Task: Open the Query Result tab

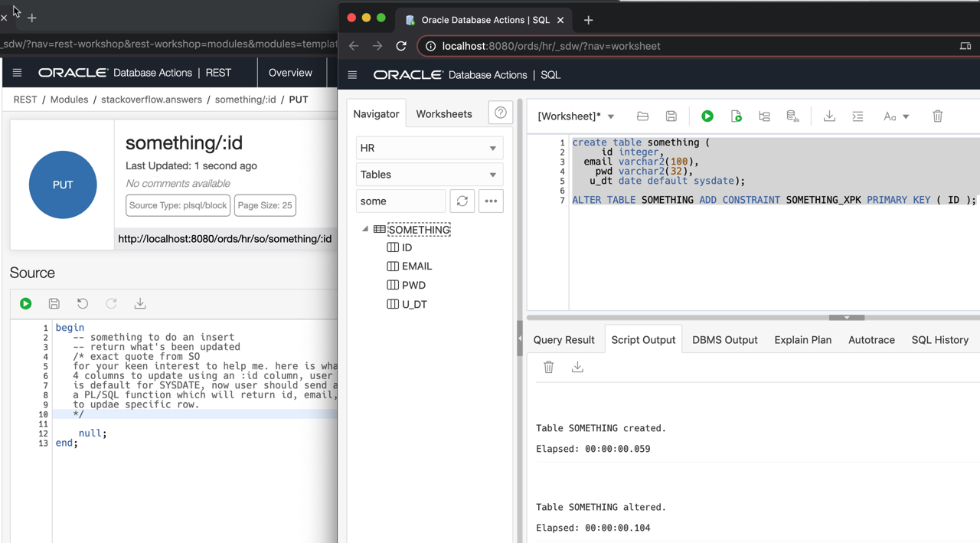Action: (x=564, y=340)
